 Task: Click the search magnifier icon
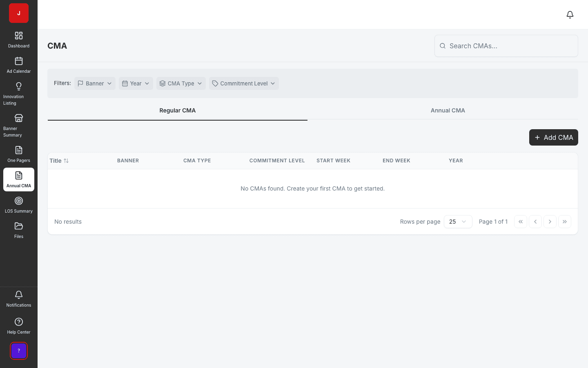coord(443,46)
